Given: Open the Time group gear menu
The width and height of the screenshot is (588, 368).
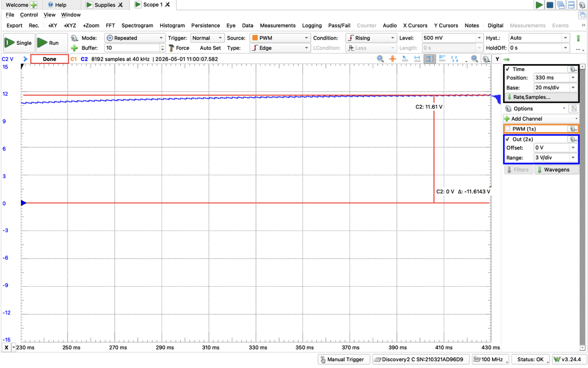Looking at the screenshot, I should (572, 69).
